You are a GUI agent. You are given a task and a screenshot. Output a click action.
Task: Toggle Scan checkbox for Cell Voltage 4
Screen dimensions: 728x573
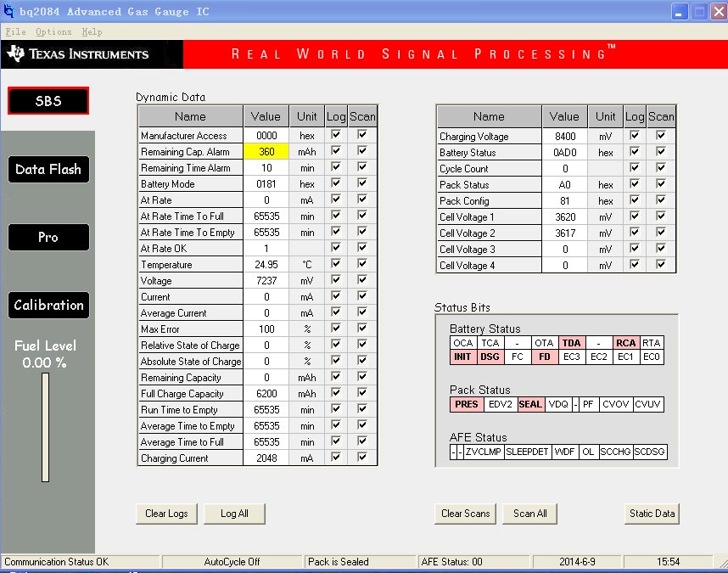[661, 264]
